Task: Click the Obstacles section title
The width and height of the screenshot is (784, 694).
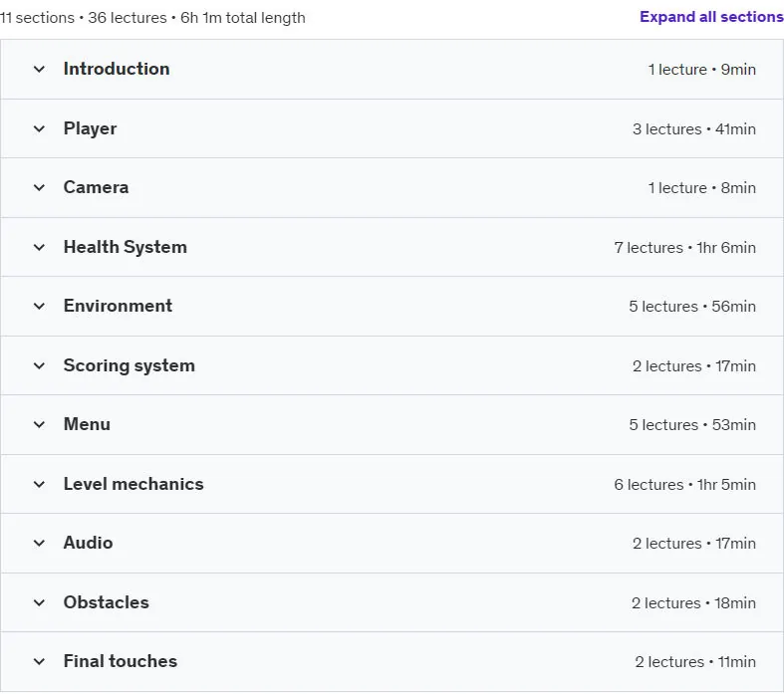Action: tap(106, 602)
